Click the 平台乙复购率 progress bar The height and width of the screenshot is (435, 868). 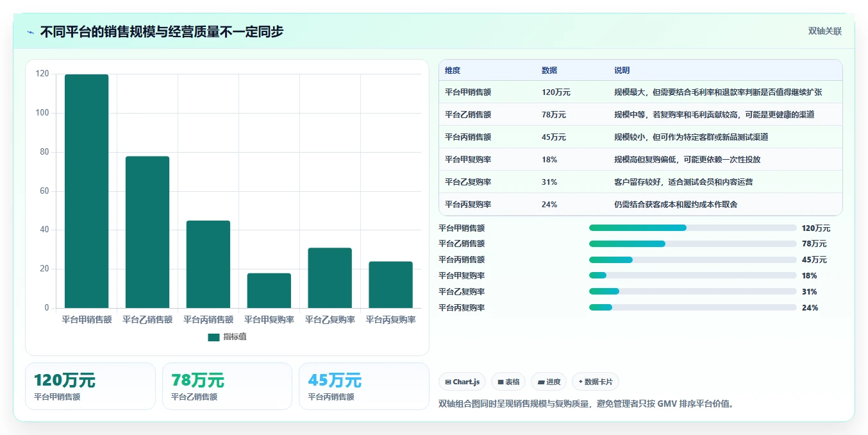click(x=693, y=292)
